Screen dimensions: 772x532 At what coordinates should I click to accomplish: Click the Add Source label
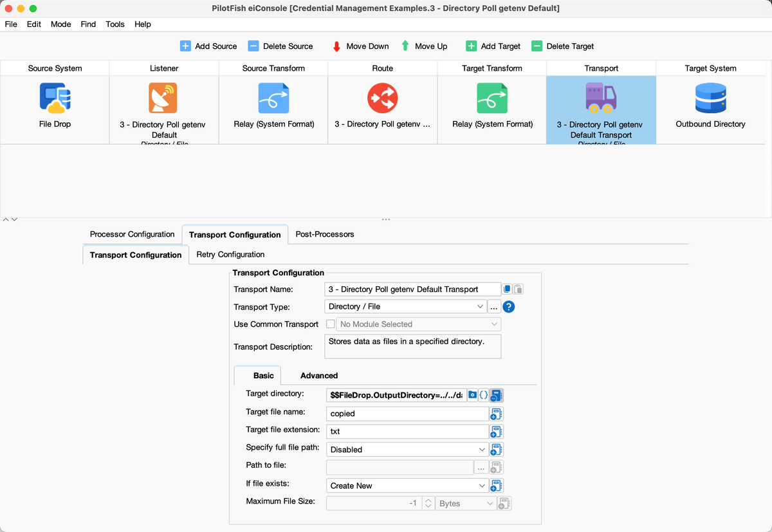point(216,46)
